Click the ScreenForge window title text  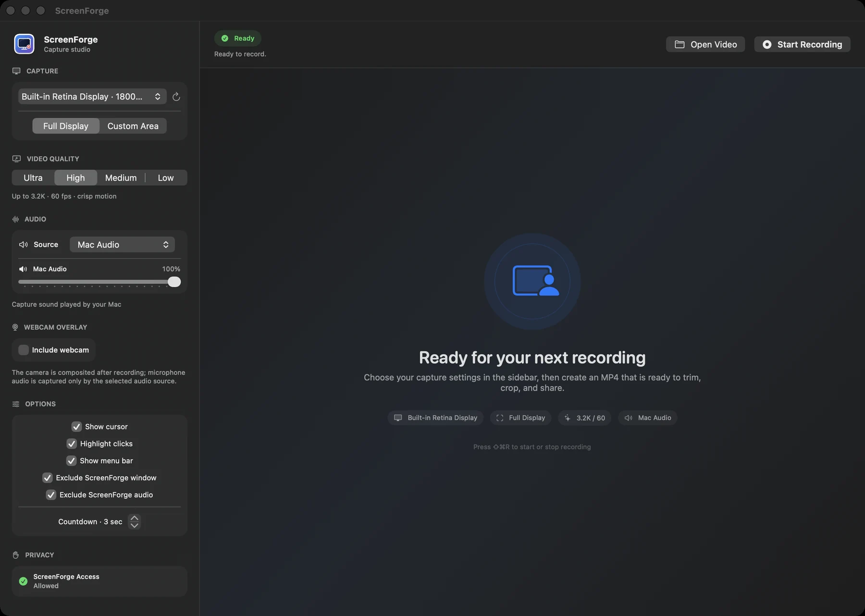point(82,11)
